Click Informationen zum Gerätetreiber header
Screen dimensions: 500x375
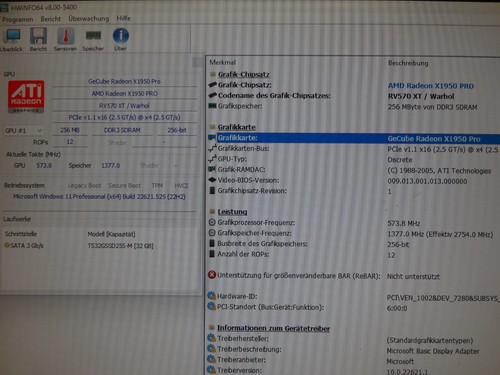(273, 328)
